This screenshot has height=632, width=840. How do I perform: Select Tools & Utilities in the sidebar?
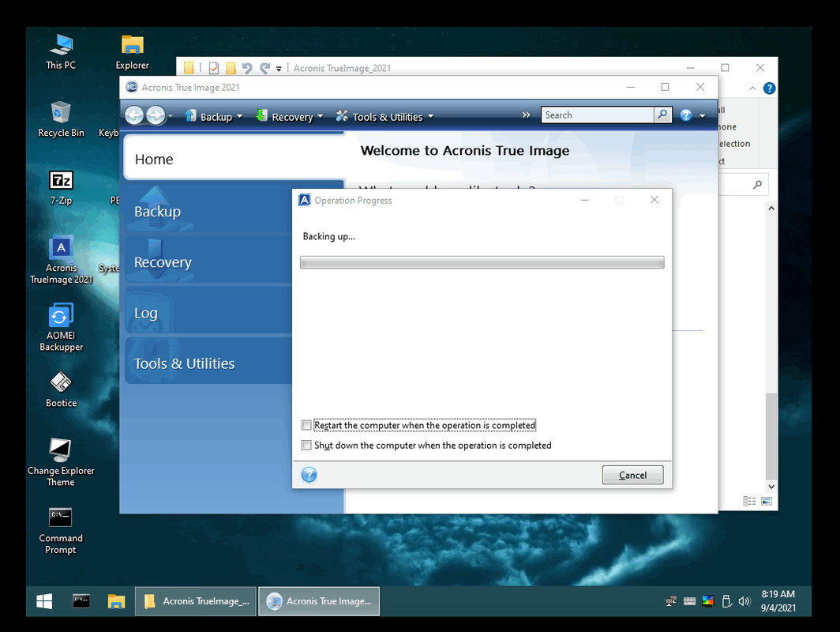(208, 363)
